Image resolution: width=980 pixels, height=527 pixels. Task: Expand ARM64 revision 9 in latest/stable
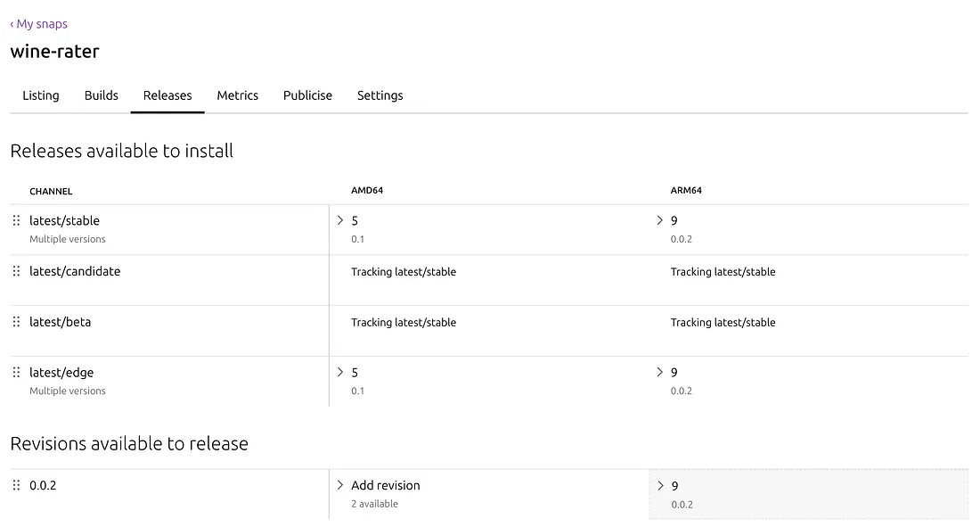point(659,220)
